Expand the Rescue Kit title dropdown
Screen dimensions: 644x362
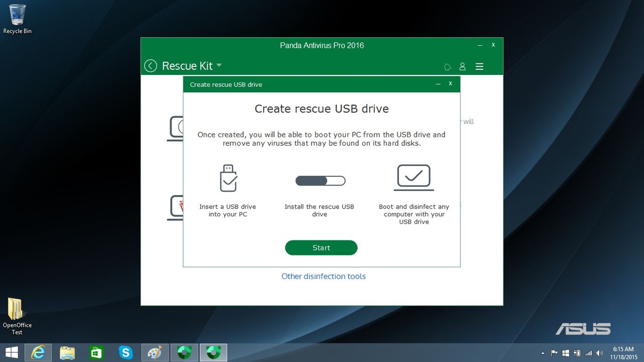pos(219,65)
